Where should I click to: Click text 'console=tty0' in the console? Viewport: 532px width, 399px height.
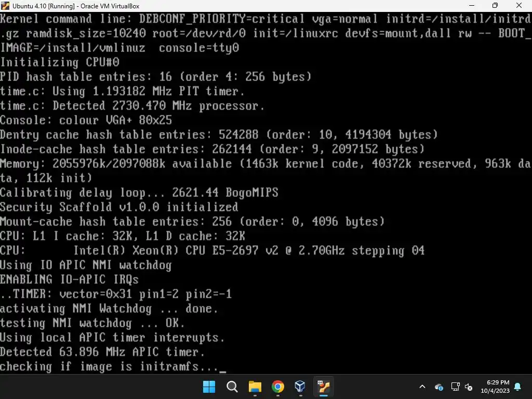[199, 48]
